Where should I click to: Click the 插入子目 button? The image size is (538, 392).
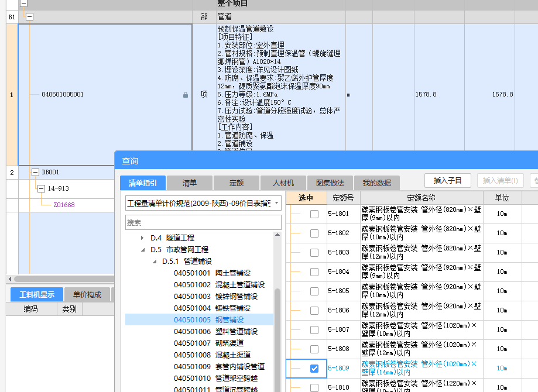coord(447,180)
